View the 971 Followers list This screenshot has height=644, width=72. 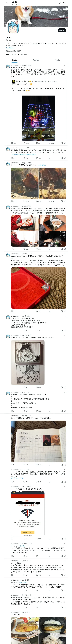pyautogui.click(x=22, y=54)
